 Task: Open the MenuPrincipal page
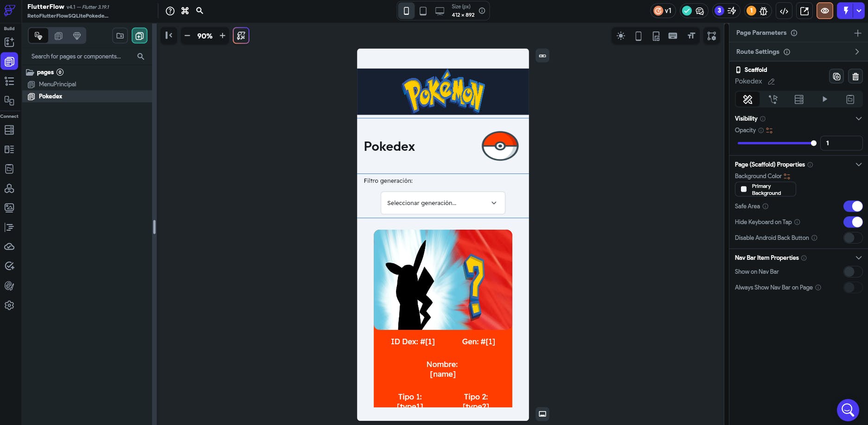click(57, 84)
